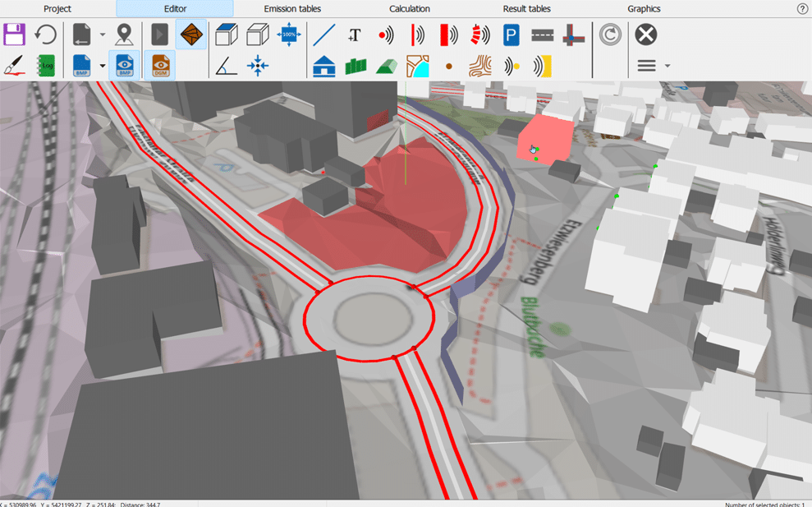Open the hamburger menu dropdown

(648, 66)
